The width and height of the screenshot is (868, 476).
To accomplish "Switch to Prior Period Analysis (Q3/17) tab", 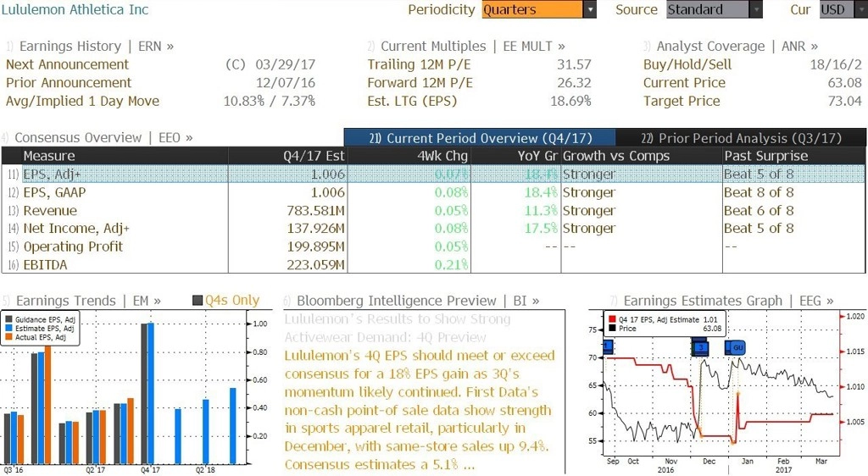I will [741, 138].
